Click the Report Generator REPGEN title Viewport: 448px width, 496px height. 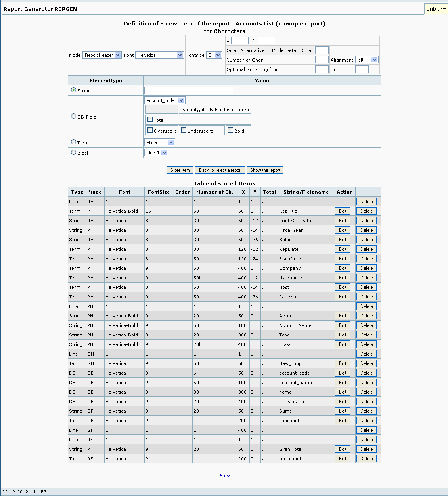40,9
